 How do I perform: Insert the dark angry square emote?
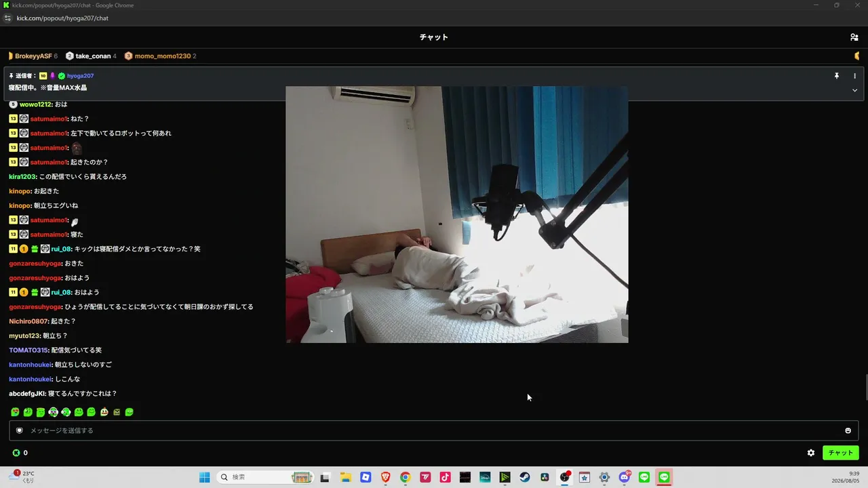click(117, 412)
